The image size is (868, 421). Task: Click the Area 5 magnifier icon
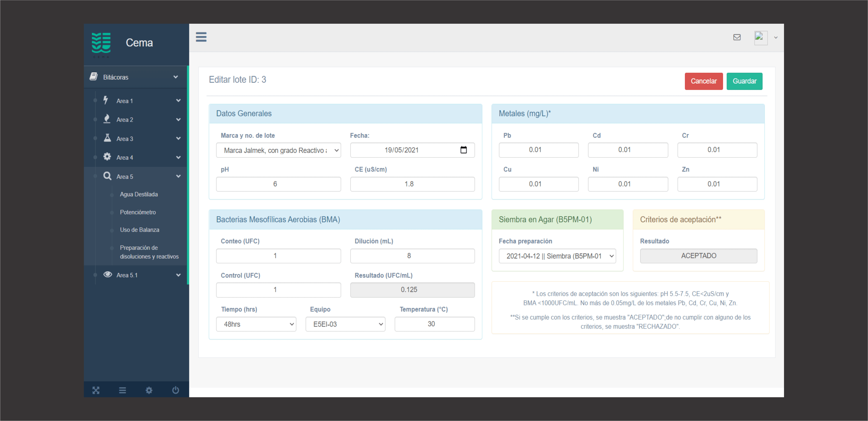pyautogui.click(x=107, y=176)
